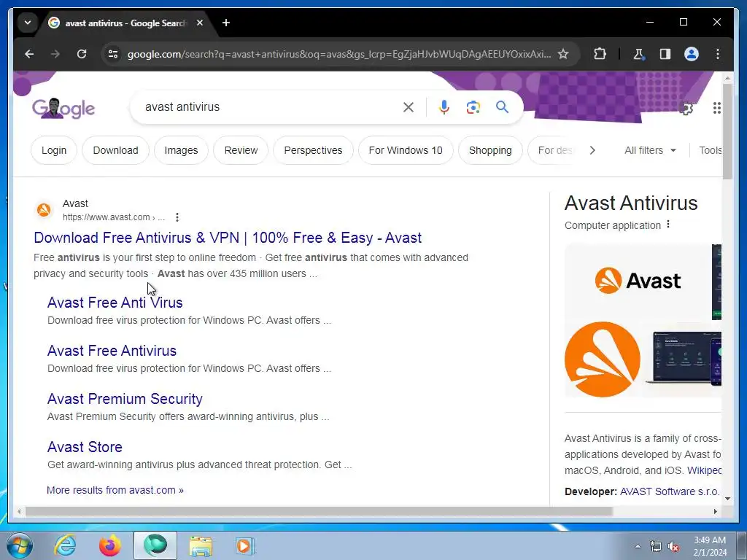Submit search with magnifying glass icon
The image size is (747, 560).
click(502, 107)
